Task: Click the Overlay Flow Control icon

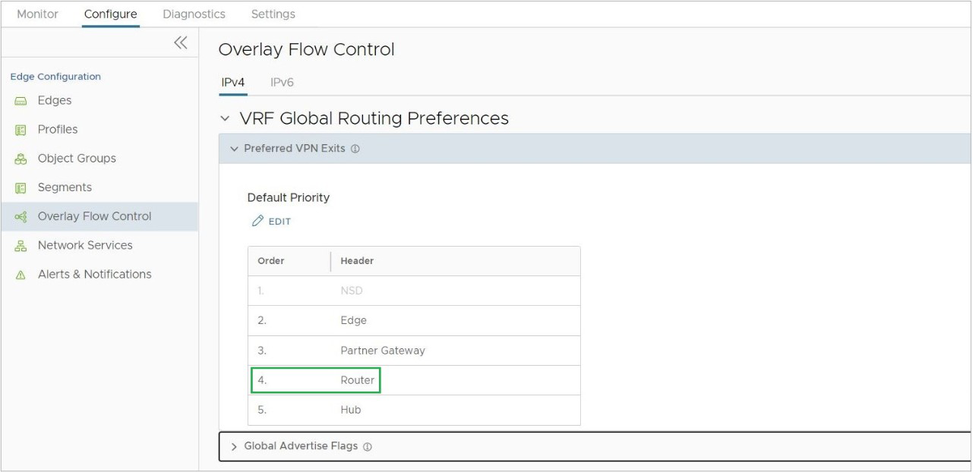Action: [x=20, y=217]
